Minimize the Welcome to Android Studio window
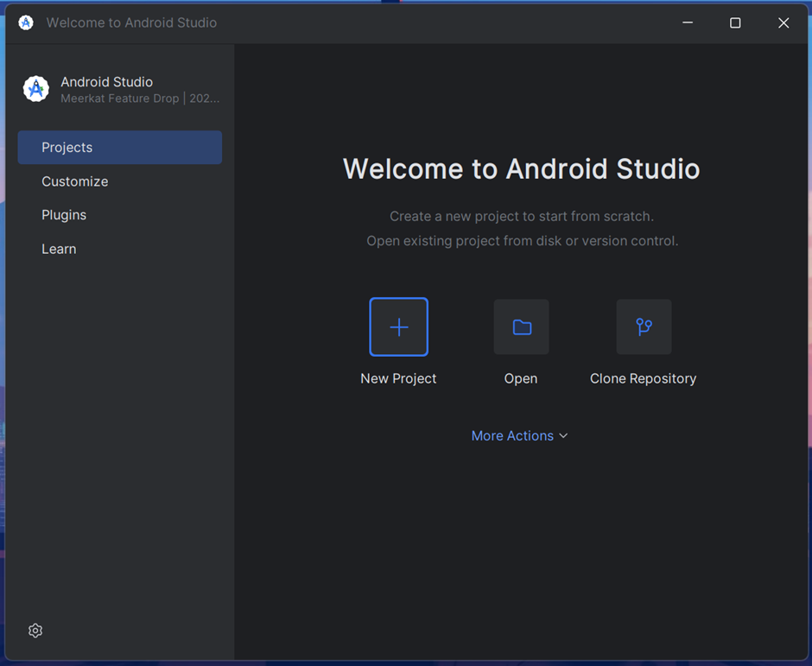The height and width of the screenshot is (666, 812). pyautogui.click(x=688, y=22)
